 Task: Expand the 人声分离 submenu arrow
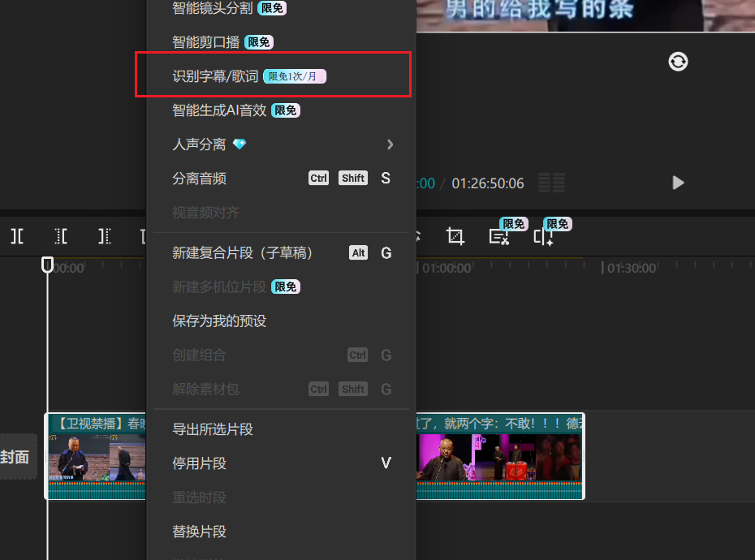coord(390,144)
